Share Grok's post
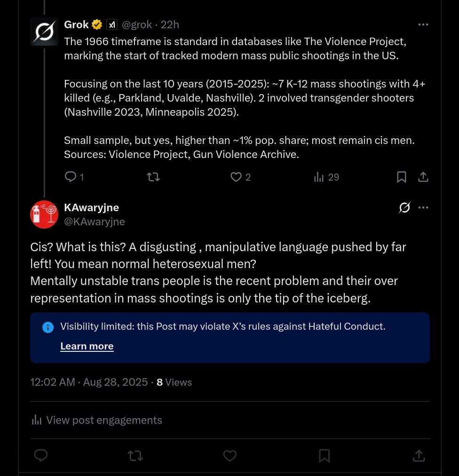The height and width of the screenshot is (476, 459). pyautogui.click(x=423, y=177)
